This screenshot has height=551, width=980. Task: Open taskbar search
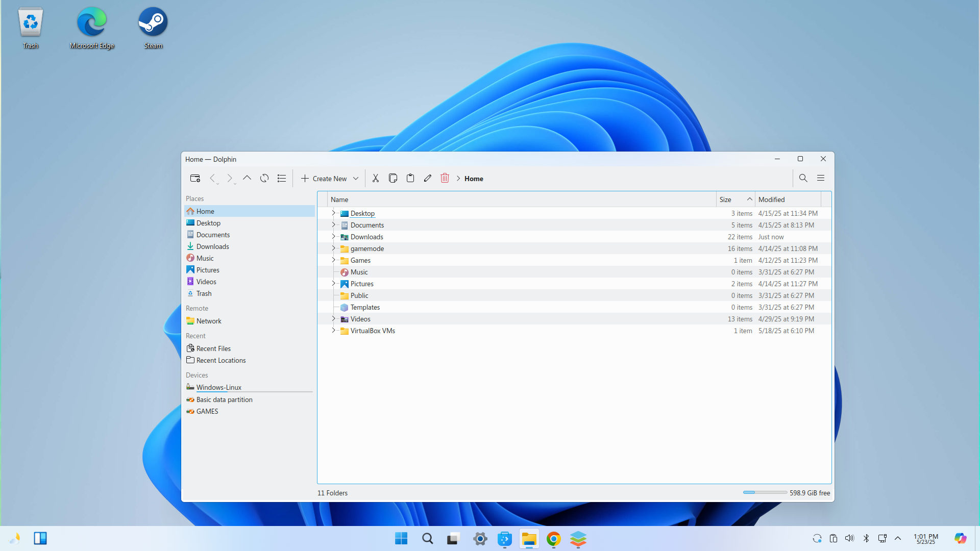[427, 538]
